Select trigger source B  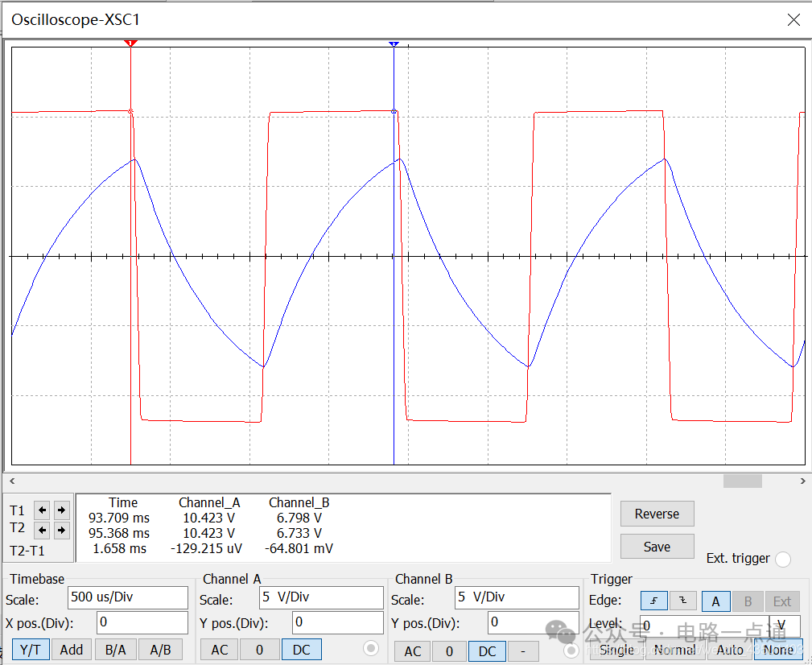click(748, 601)
